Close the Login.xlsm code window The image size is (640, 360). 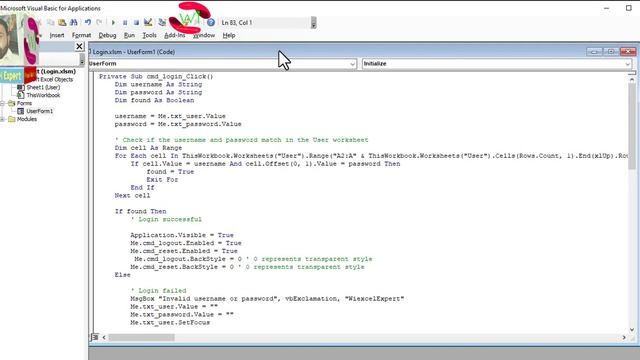628,52
